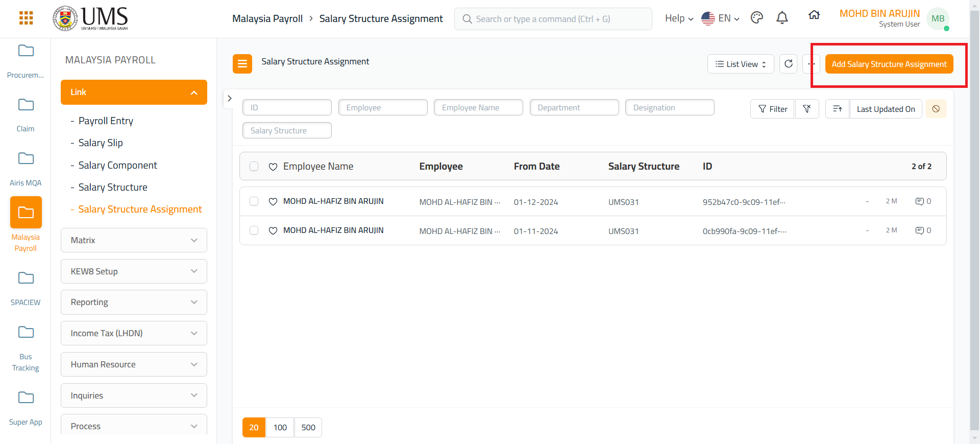Tick checkbox for 01-11-2024 assignment row
980x444 pixels.
pos(254,230)
